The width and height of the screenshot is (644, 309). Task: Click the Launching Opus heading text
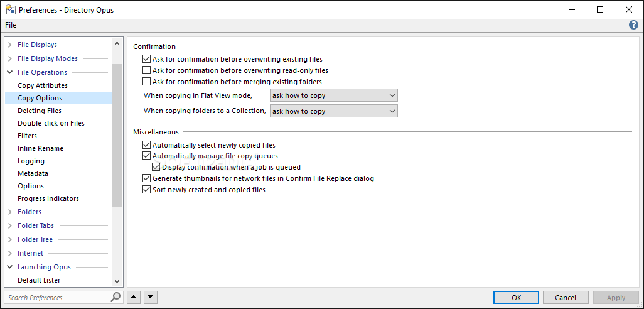45,267
